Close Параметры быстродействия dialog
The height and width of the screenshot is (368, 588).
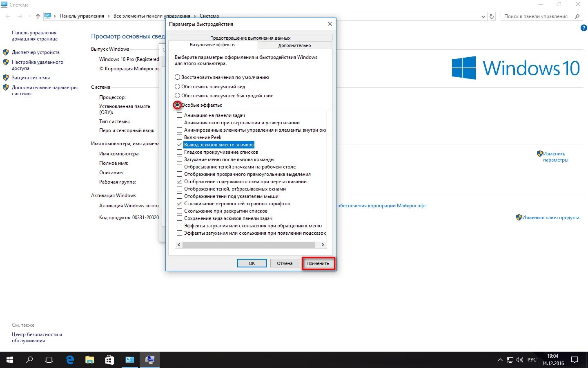[x=330, y=24]
